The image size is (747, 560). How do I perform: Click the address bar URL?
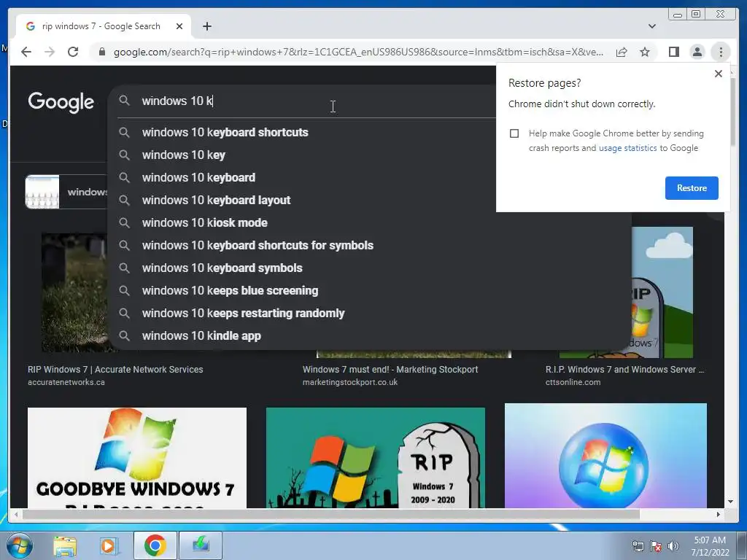tap(358, 52)
